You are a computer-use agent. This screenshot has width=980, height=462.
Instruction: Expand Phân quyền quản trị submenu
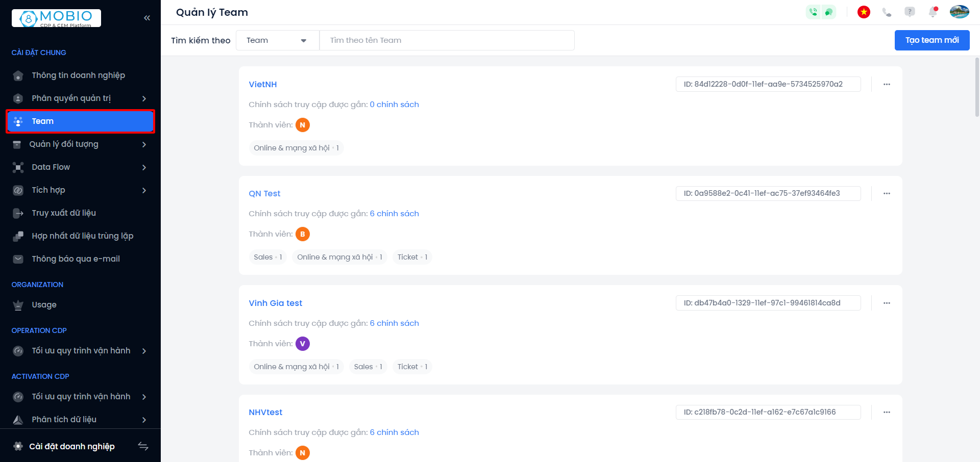(x=144, y=98)
